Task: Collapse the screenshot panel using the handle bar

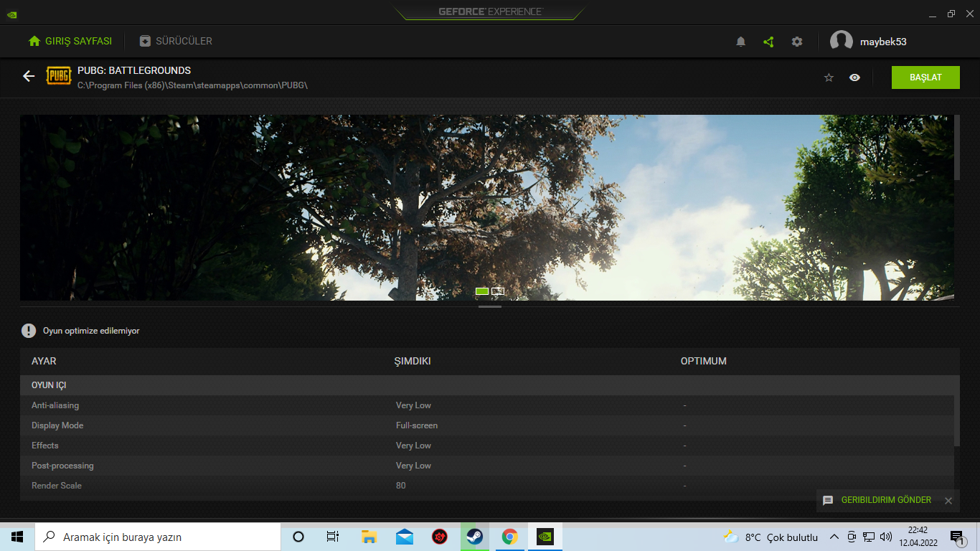Action: click(490, 307)
